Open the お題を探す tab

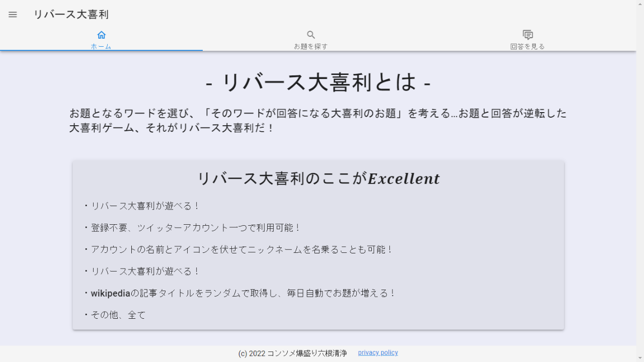[311, 46]
